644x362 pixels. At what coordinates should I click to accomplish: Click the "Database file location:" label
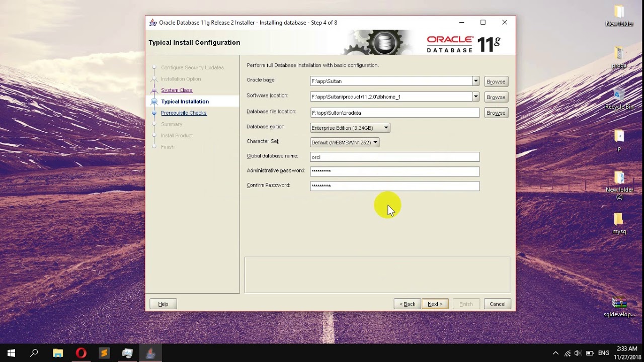(x=271, y=112)
